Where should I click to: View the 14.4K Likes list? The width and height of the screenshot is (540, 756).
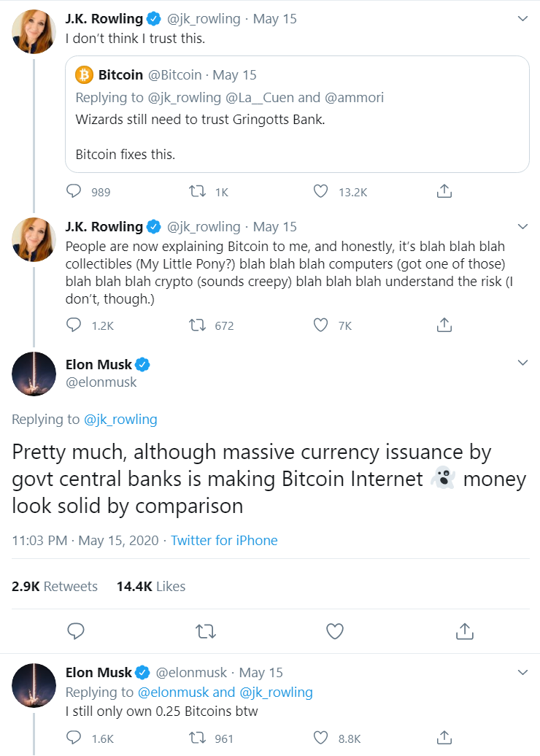click(x=151, y=586)
